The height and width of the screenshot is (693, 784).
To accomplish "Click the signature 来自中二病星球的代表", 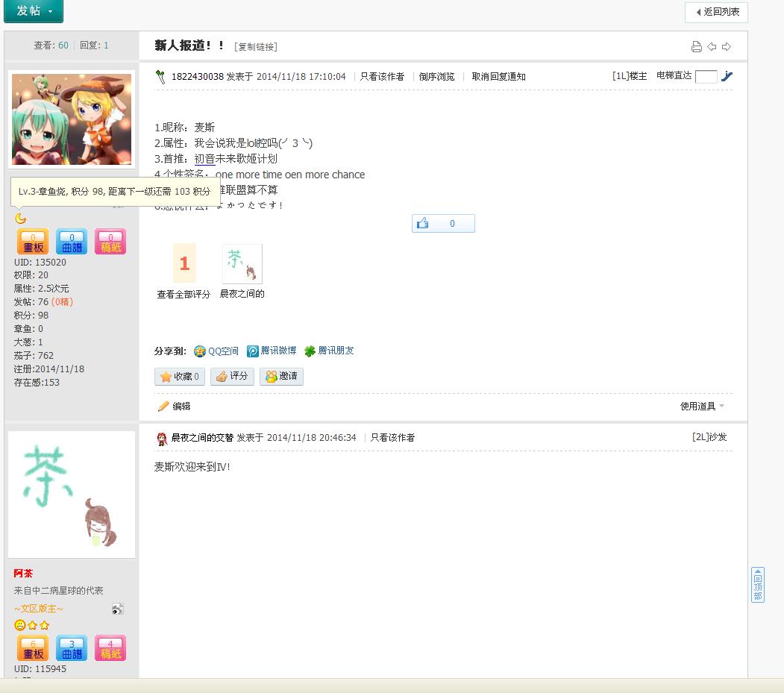I will point(58,591).
